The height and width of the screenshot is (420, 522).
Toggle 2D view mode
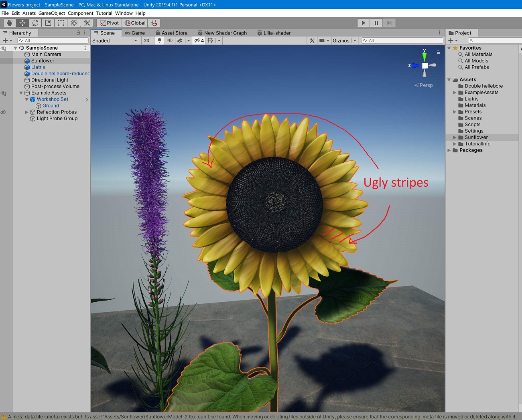tap(146, 40)
